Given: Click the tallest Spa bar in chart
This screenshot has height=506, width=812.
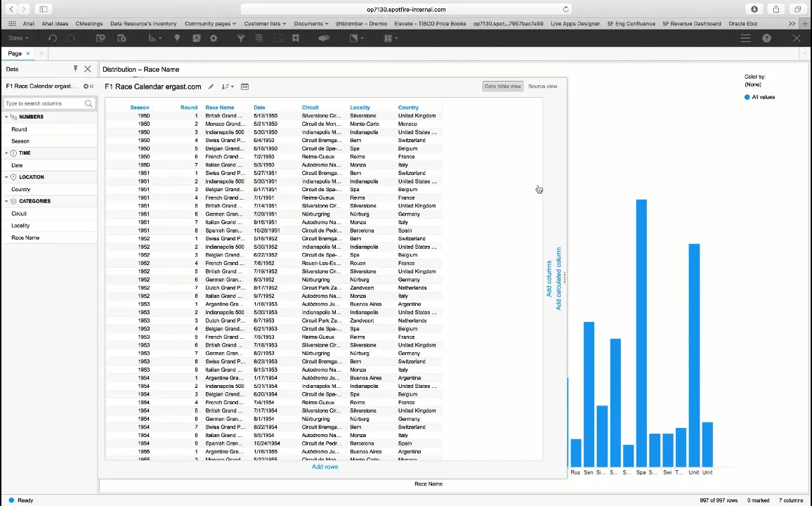Looking at the screenshot, I should pyautogui.click(x=641, y=333).
